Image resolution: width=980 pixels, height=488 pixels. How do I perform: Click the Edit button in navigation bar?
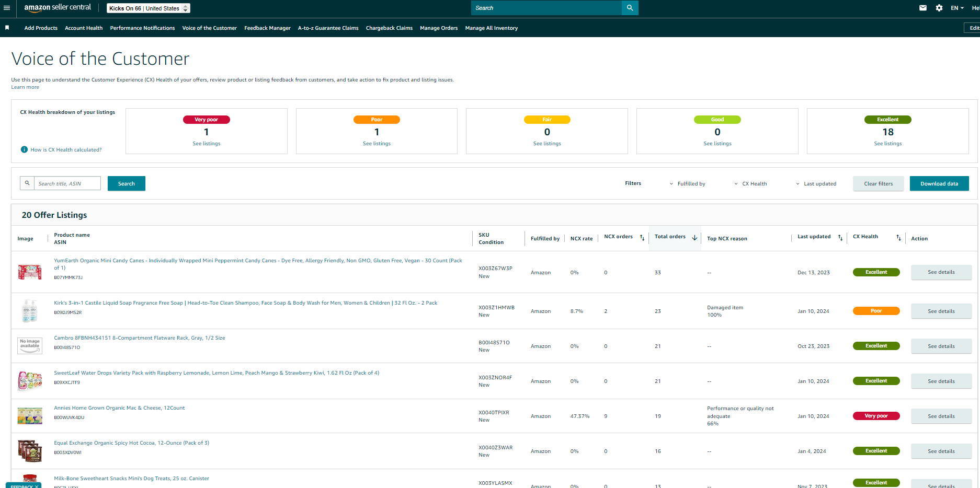(973, 28)
